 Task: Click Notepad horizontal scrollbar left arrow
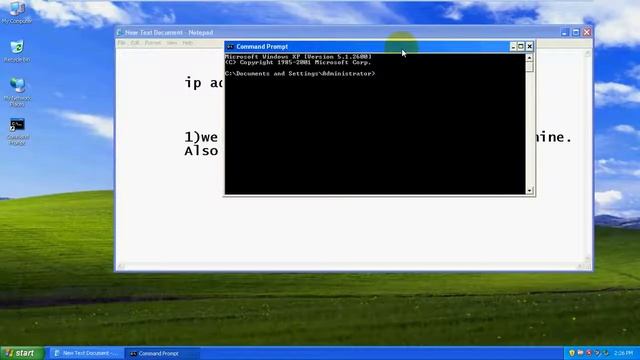[x=121, y=267]
